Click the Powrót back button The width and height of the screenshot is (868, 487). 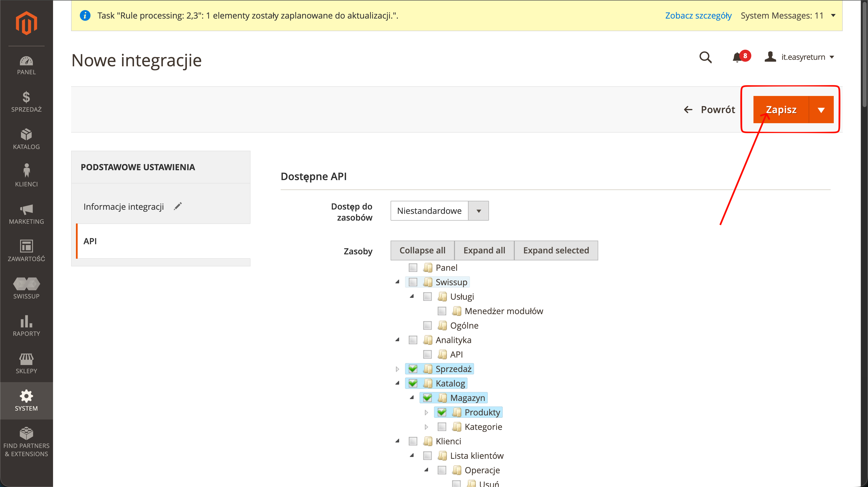tap(709, 109)
